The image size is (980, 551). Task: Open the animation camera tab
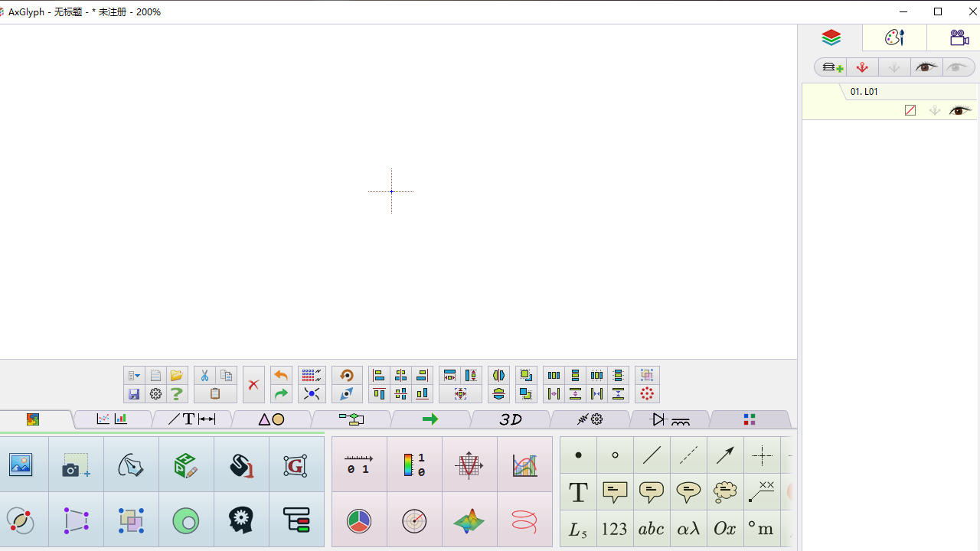pos(959,37)
